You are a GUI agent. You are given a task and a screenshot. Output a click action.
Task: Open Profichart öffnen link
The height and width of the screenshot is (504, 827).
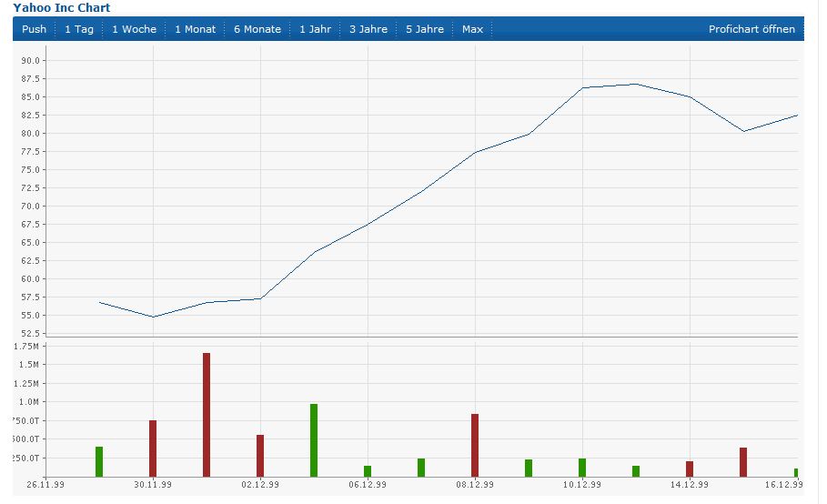click(x=751, y=29)
